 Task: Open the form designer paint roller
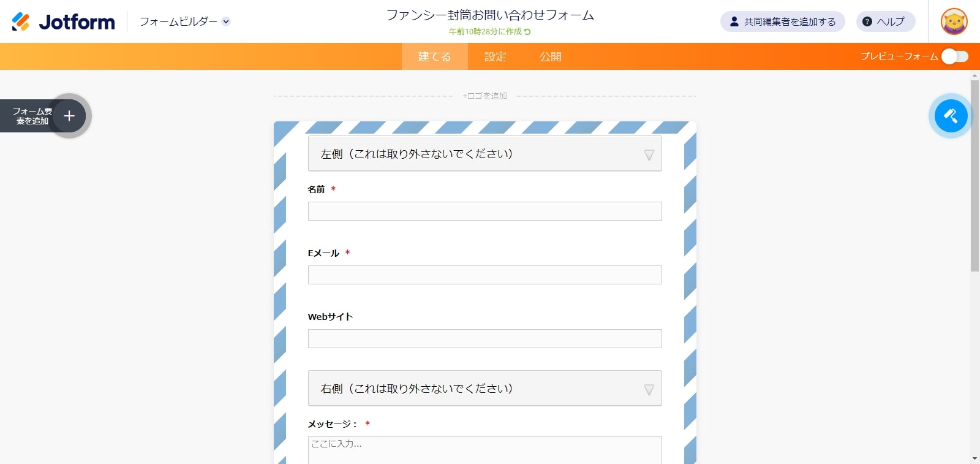(951, 116)
